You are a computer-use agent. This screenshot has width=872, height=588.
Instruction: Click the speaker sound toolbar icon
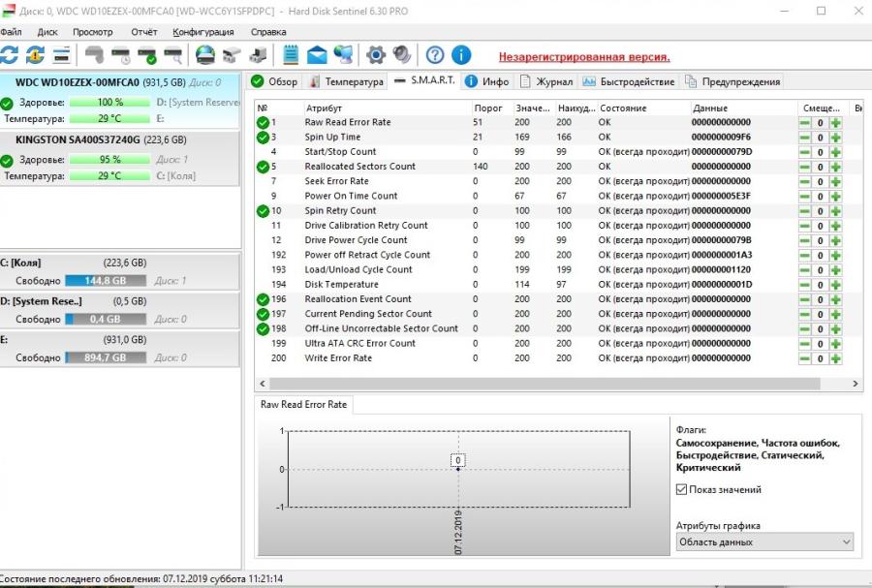click(401, 55)
